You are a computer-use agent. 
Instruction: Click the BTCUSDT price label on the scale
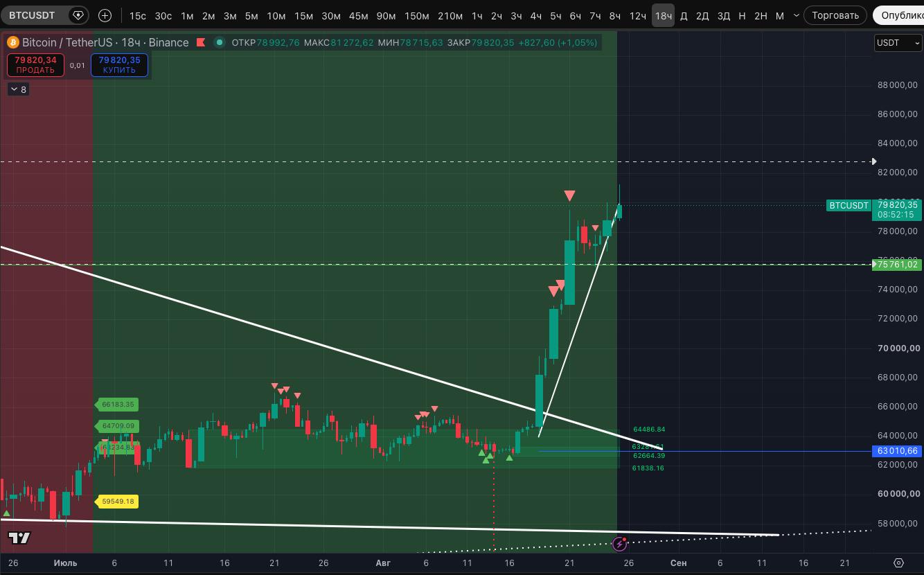pos(849,205)
